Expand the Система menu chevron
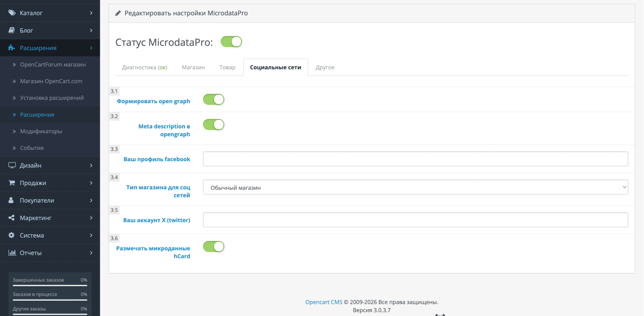The width and height of the screenshot is (644, 316). (91, 235)
